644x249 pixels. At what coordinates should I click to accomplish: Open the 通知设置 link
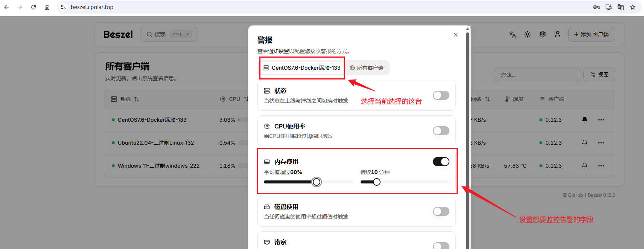coord(279,51)
